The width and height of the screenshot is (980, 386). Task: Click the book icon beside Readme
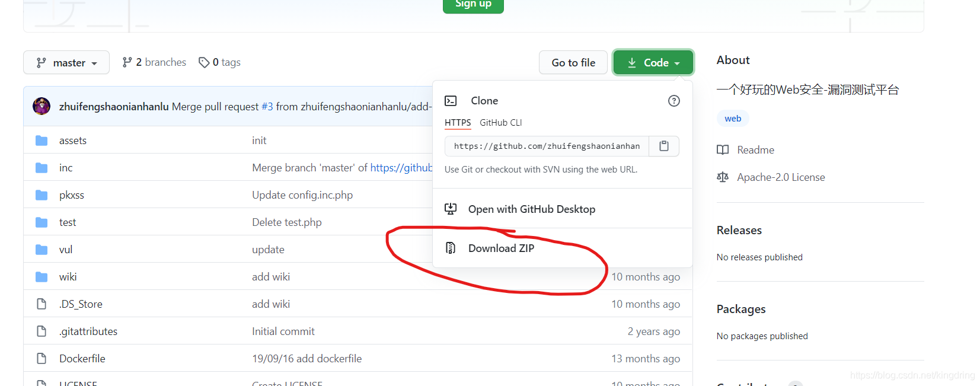tap(723, 150)
